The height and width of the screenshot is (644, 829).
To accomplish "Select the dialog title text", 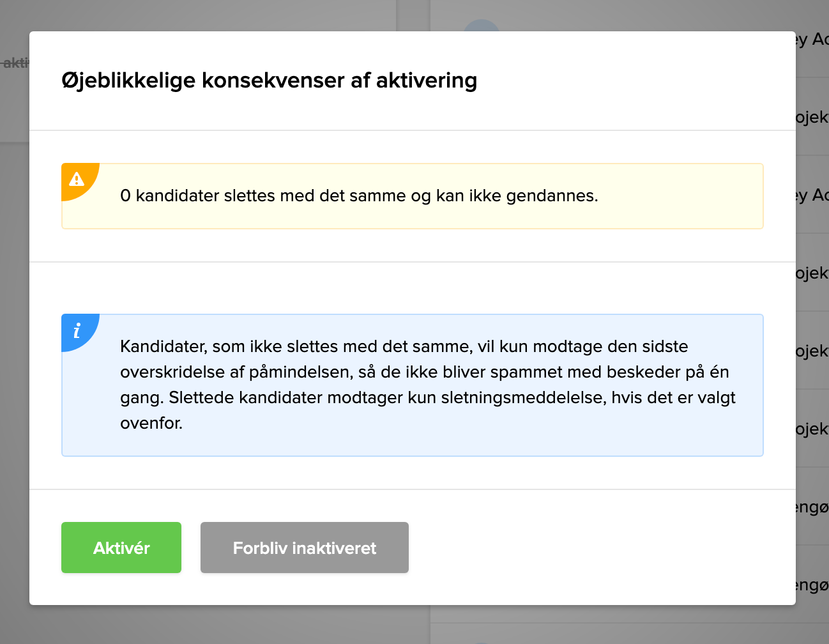I will tap(268, 80).
